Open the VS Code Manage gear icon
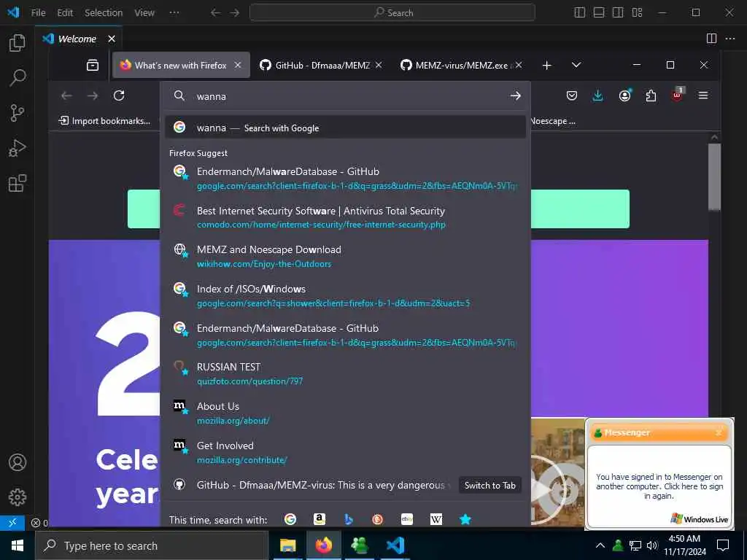Screen dimensions: 747x560 [18, 497]
